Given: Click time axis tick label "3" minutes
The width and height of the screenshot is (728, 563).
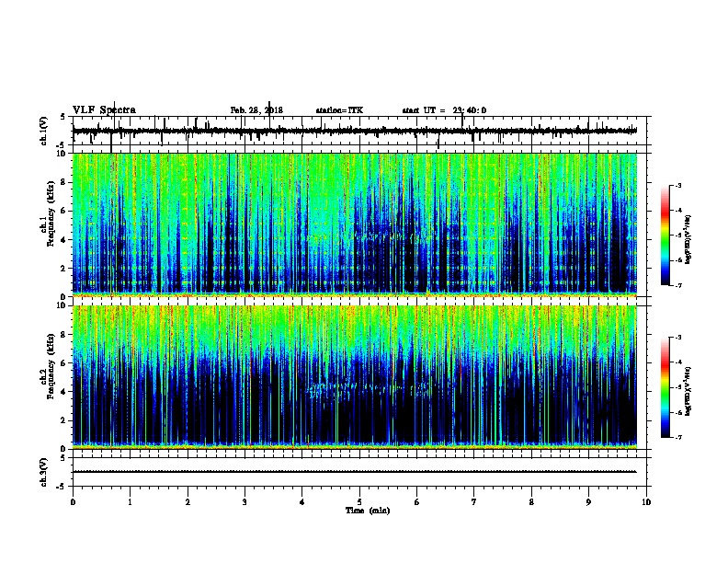Looking at the screenshot, I should (245, 502).
